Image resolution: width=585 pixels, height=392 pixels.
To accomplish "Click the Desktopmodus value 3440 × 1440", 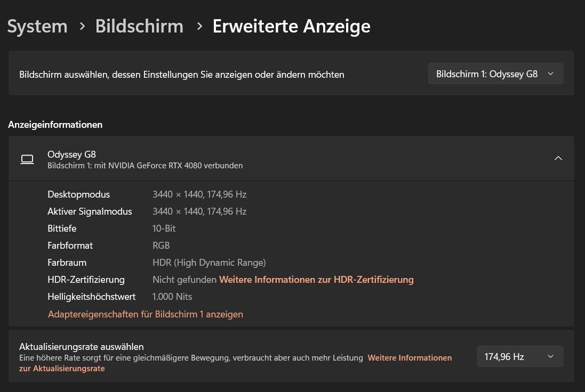I will (x=199, y=194).
